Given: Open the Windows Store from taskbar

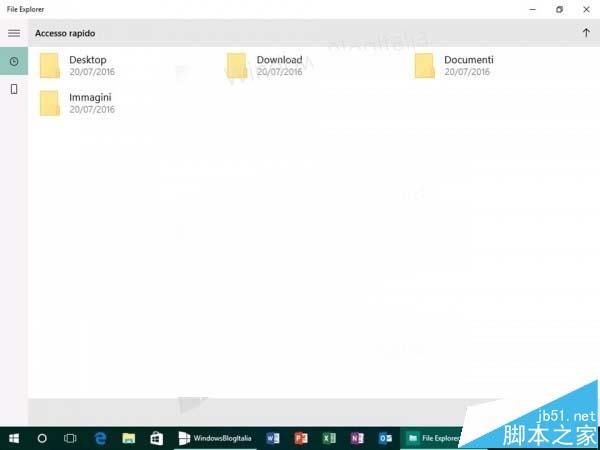Looking at the screenshot, I should pyautogui.click(x=157, y=438).
